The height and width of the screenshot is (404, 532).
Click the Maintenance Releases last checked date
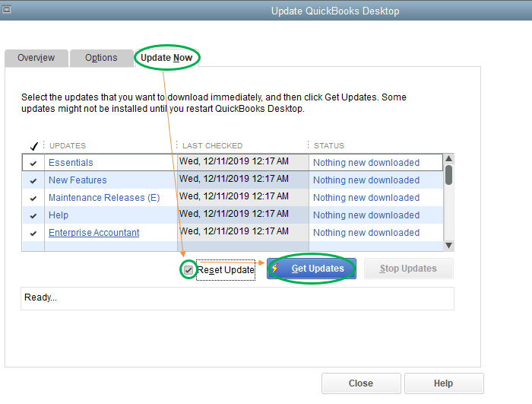tap(243, 198)
